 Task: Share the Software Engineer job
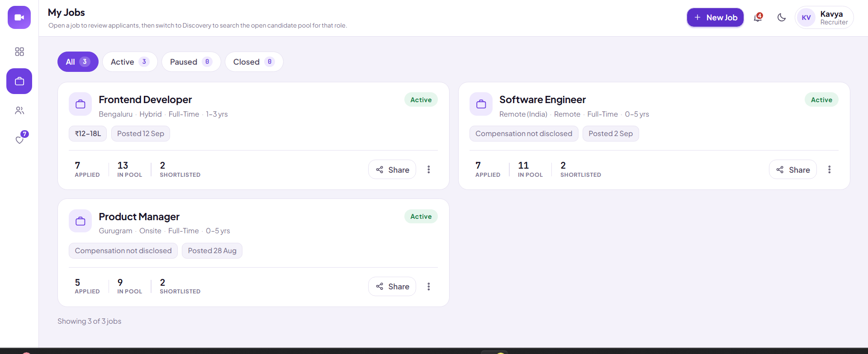793,170
